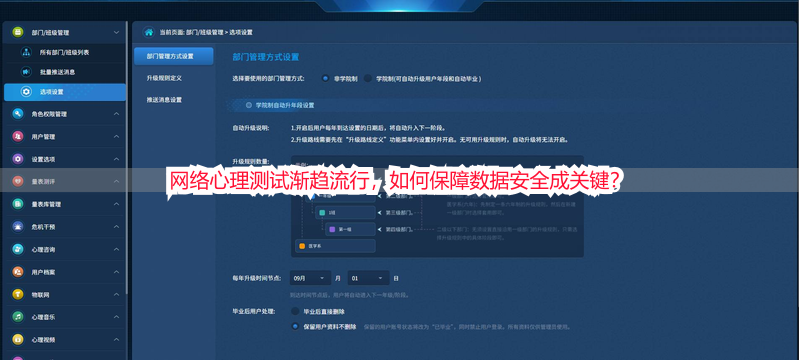Click the 心理视频 sidebar icon
This screenshot has width=799, height=360.
(x=18, y=339)
